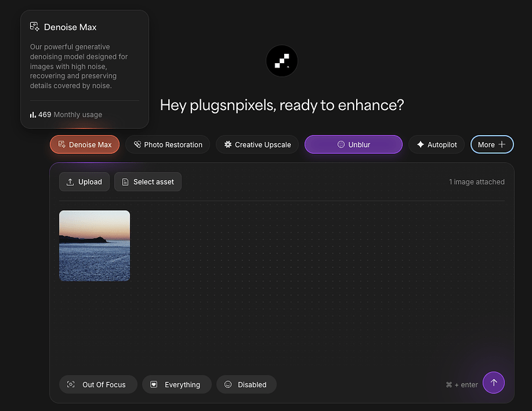
Task: Click the '1 image attached' text
Action: tap(477, 182)
